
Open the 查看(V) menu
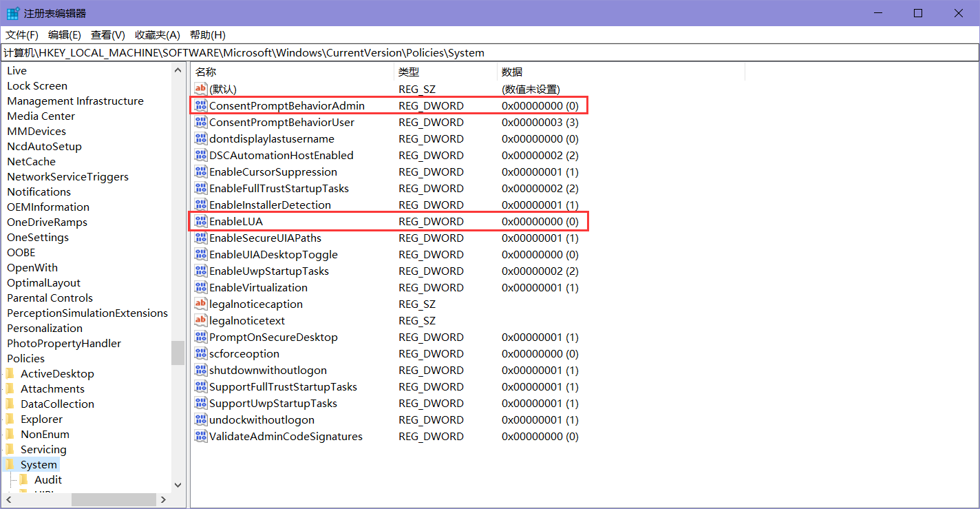coord(108,34)
